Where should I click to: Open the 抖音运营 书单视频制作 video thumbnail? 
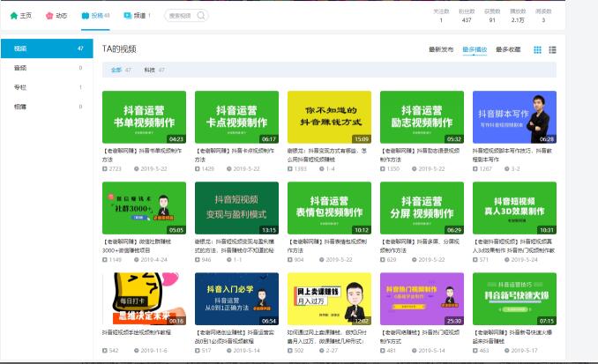pos(144,116)
